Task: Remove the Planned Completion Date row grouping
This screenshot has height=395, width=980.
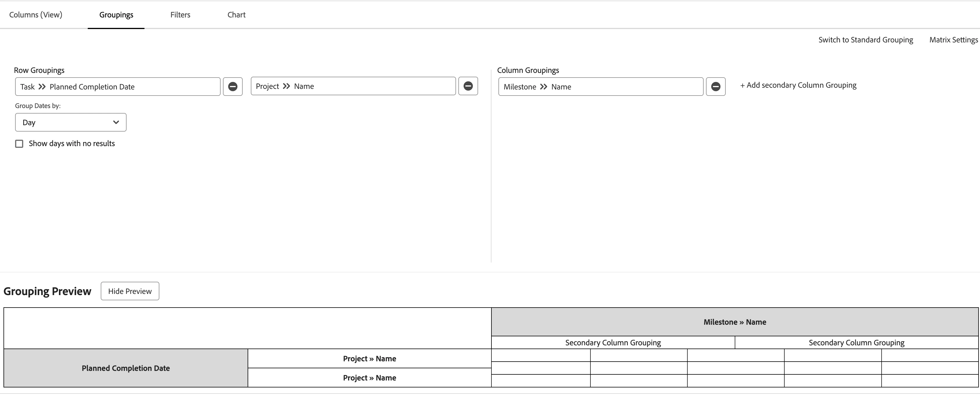Action: (x=233, y=87)
